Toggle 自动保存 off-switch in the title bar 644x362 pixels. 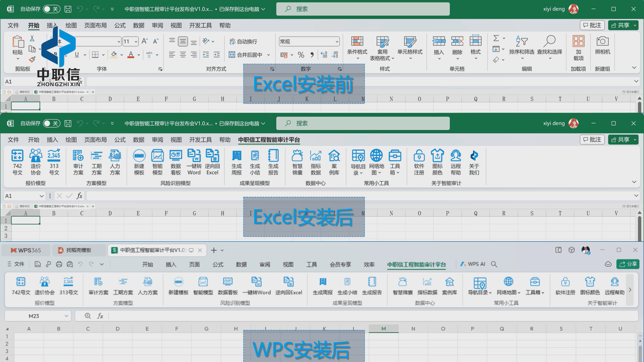click(x=51, y=9)
